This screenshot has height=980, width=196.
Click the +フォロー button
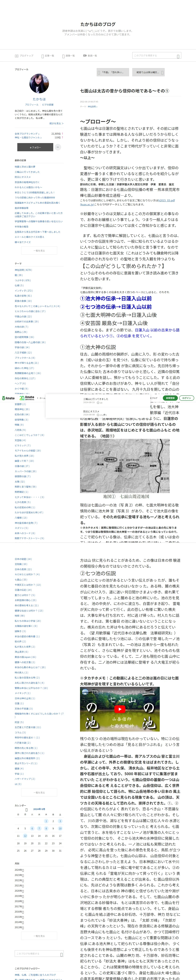(35, 147)
